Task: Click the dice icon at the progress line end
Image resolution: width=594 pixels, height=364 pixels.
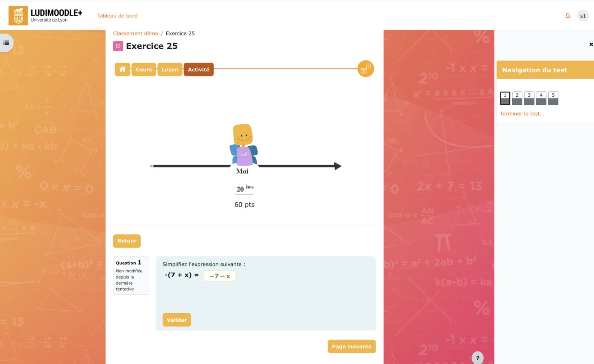Action: tap(365, 68)
